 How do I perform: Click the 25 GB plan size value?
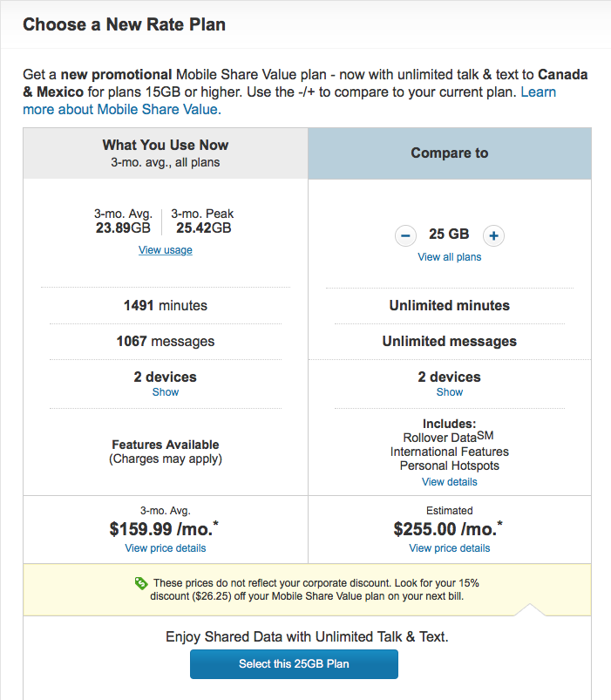coord(449,234)
